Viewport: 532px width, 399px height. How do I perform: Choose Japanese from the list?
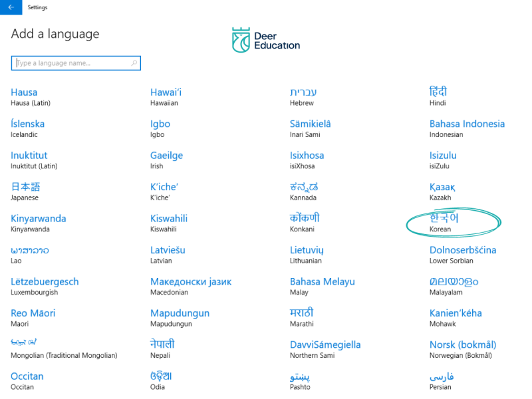[x=25, y=191]
